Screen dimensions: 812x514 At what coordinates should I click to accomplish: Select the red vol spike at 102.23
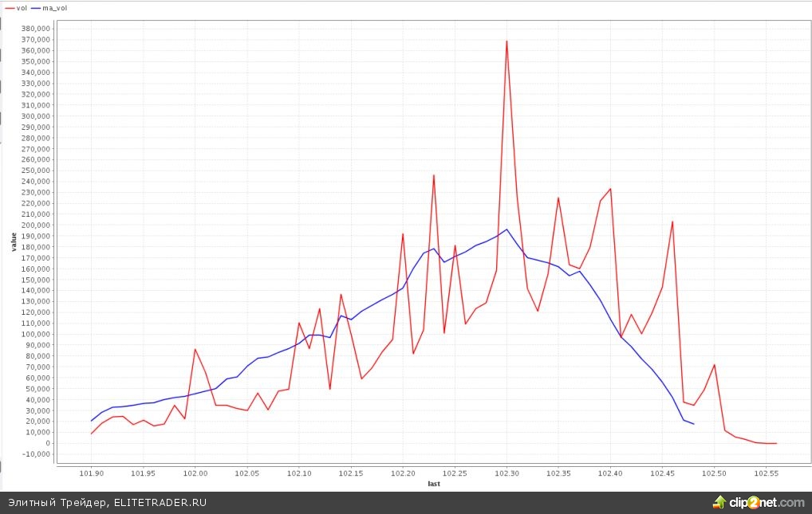coord(433,175)
